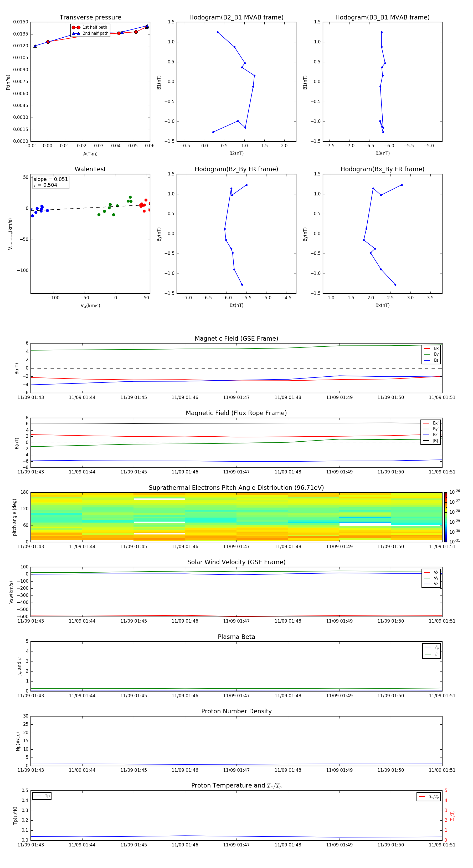Click the |B| legend entry in Flux Rope panel
Viewport: 473px width, 868px height.
[431, 441]
